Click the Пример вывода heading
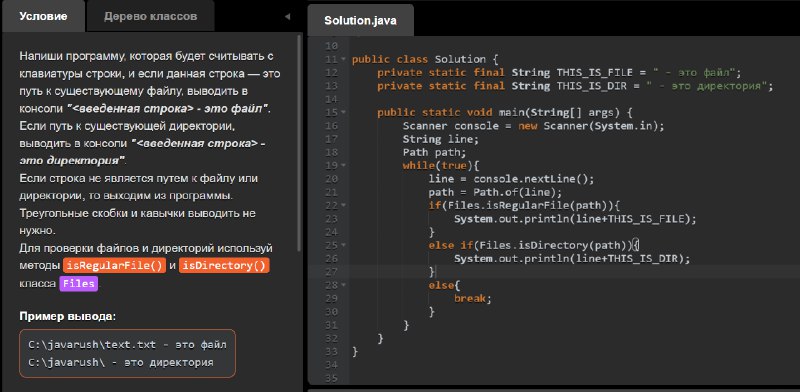The width and height of the screenshot is (800, 392). click(x=68, y=316)
